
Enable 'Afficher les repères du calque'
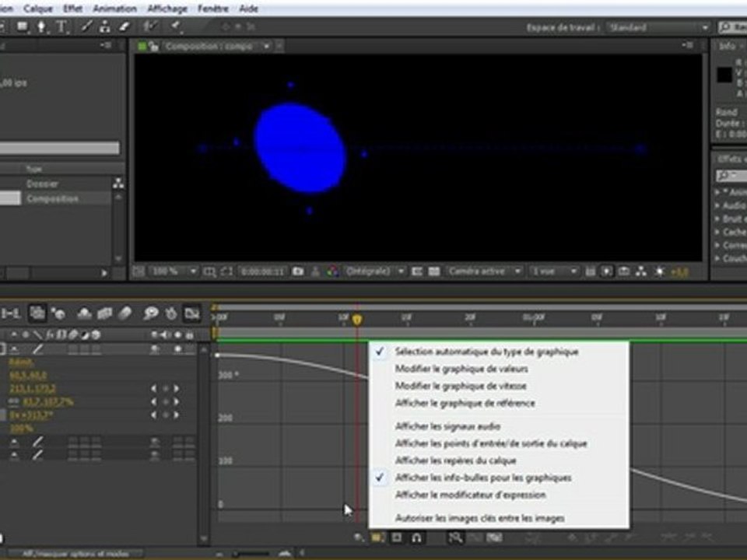coord(499,460)
